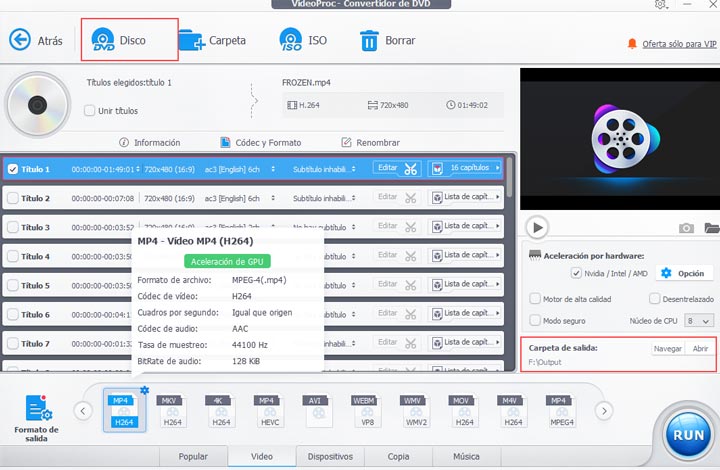Viewport: 720px width, 470px height.
Task: Check the Título 4 checkbox
Action: (x=13, y=256)
